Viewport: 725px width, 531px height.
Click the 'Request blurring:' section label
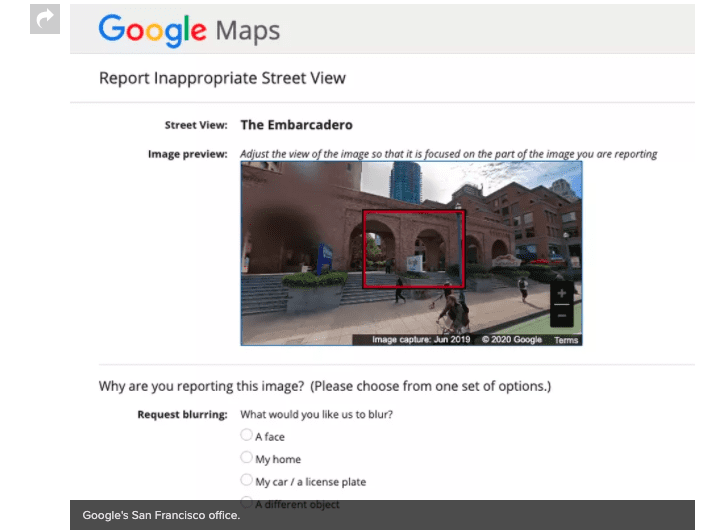click(182, 414)
